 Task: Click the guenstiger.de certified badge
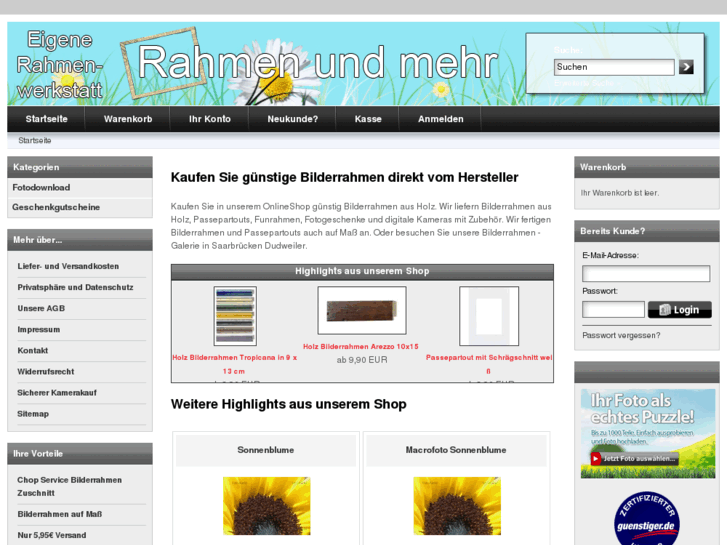point(647,518)
